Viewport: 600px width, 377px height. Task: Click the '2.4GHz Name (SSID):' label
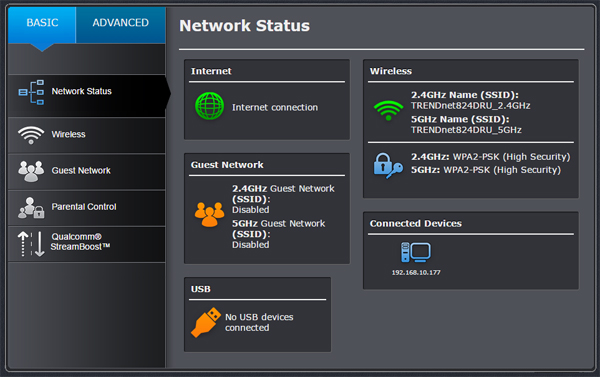click(465, 95)
